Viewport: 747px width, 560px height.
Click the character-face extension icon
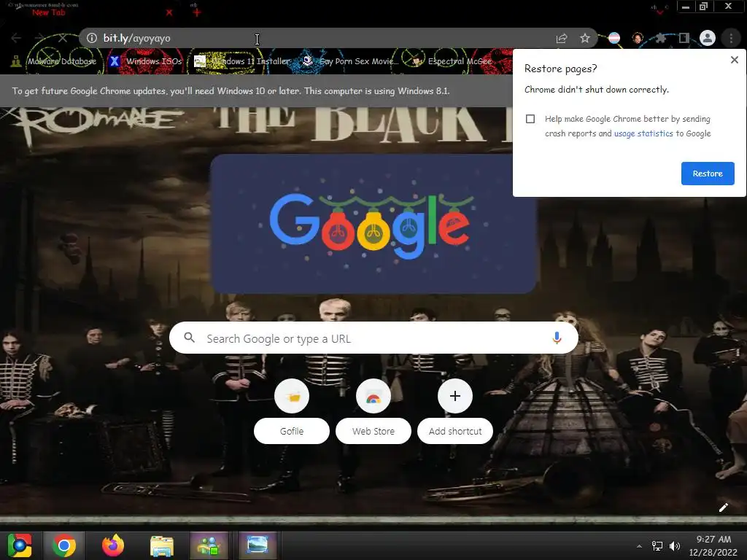(x=638, y=38)
